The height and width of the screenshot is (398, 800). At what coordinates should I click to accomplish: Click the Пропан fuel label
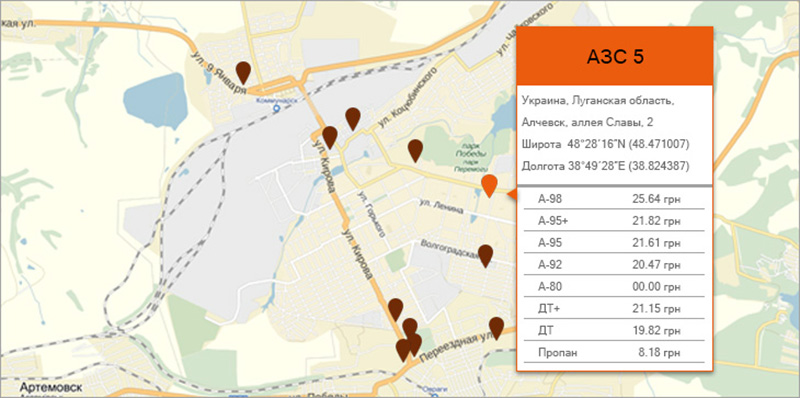558,353
